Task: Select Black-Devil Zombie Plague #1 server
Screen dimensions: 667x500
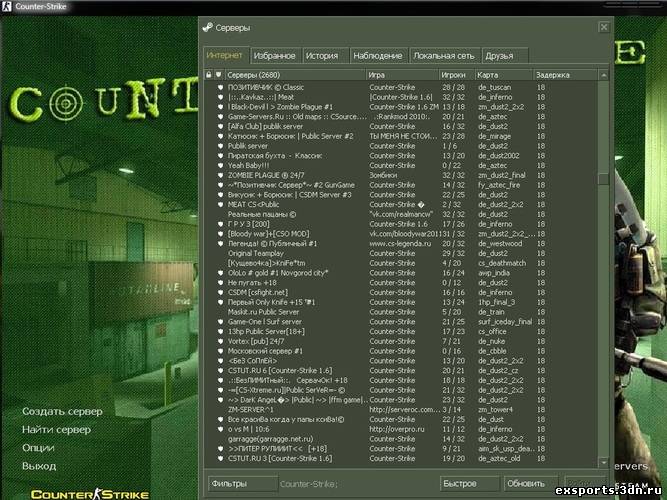Action: pos(401,107)
